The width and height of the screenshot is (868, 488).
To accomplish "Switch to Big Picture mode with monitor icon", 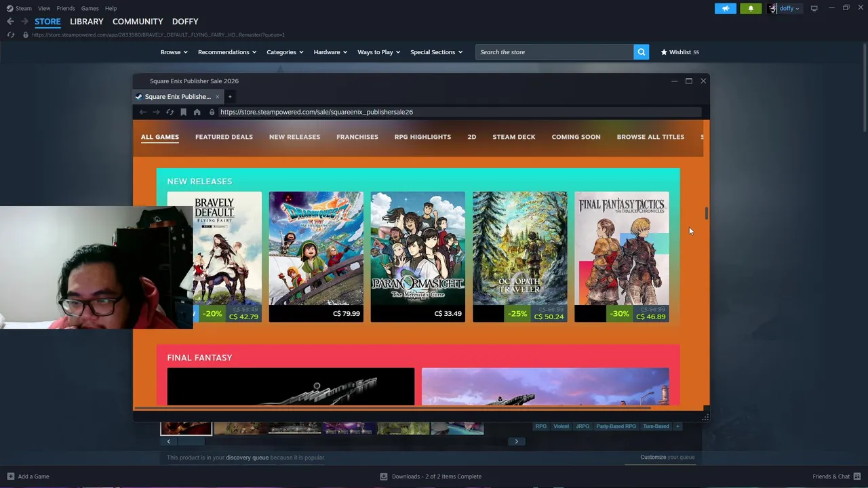I will 814,8.
